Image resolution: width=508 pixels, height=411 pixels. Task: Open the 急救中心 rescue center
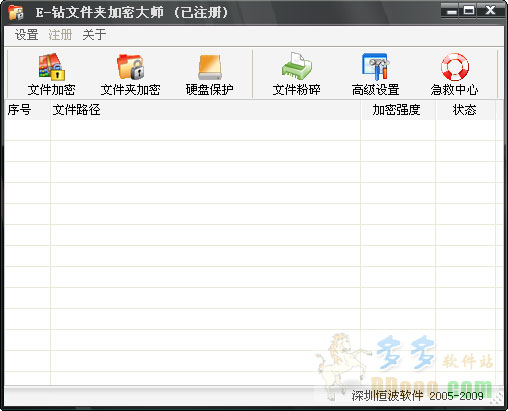click(454, 75)
